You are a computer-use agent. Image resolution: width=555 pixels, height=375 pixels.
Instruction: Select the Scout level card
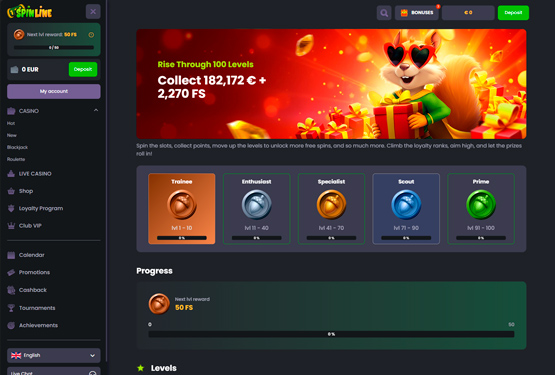406,209
